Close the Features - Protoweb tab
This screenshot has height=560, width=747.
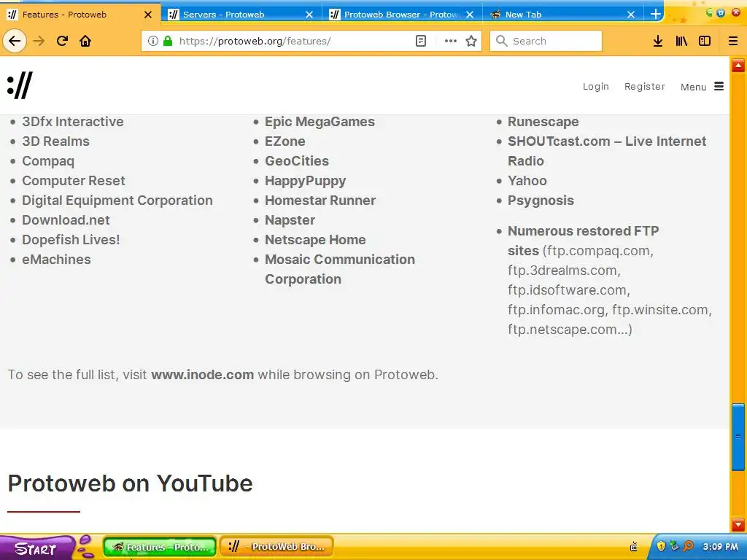[148, 15]
